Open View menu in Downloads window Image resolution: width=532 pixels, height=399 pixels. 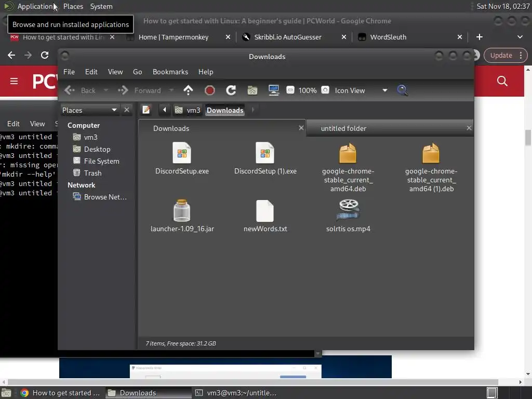tap(115, 72)
